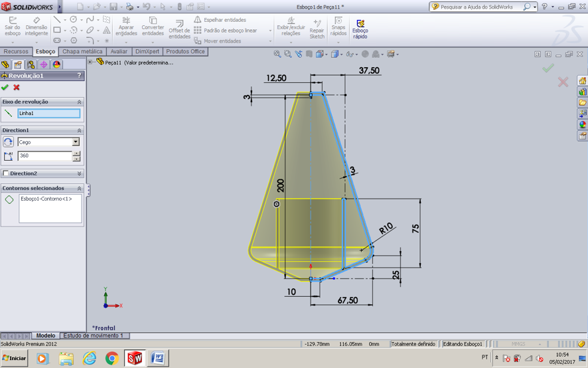The height and width of the screenshot is (368, 588).
Task: Toggle Esboço rápido tool
Action: pos(360,29)
